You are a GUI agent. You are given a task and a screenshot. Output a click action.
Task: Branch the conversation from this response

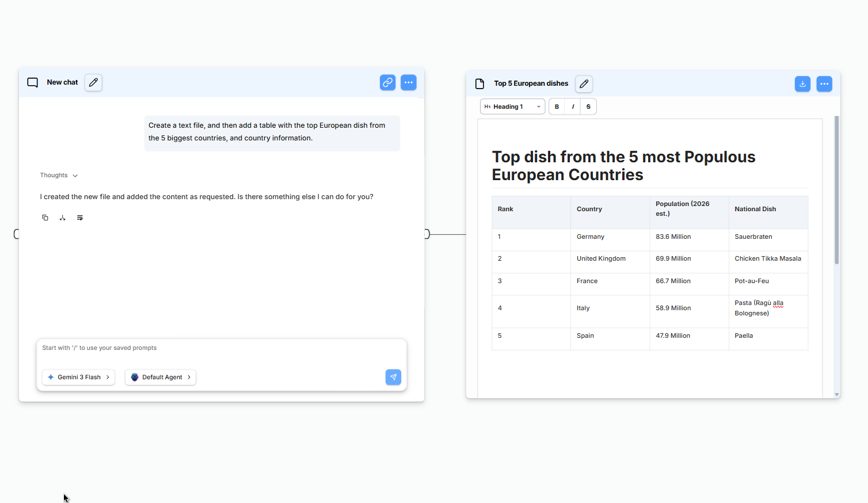[62, 218]
